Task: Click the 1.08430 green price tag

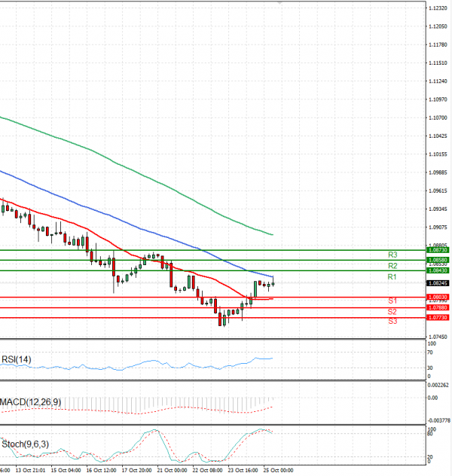Action: (x=438, y=270)
